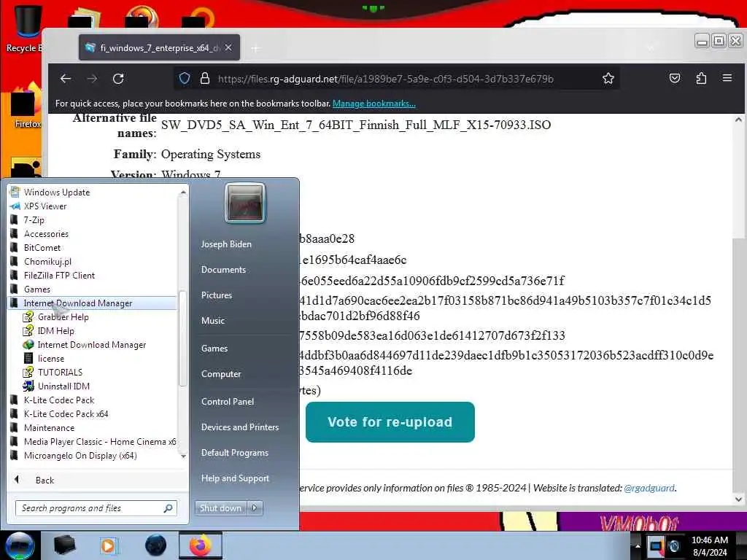Viewport: 747px width, 560px height.
Task: Click the Search programs and files box
Action: pyautogui.click(x=96, y=508)
